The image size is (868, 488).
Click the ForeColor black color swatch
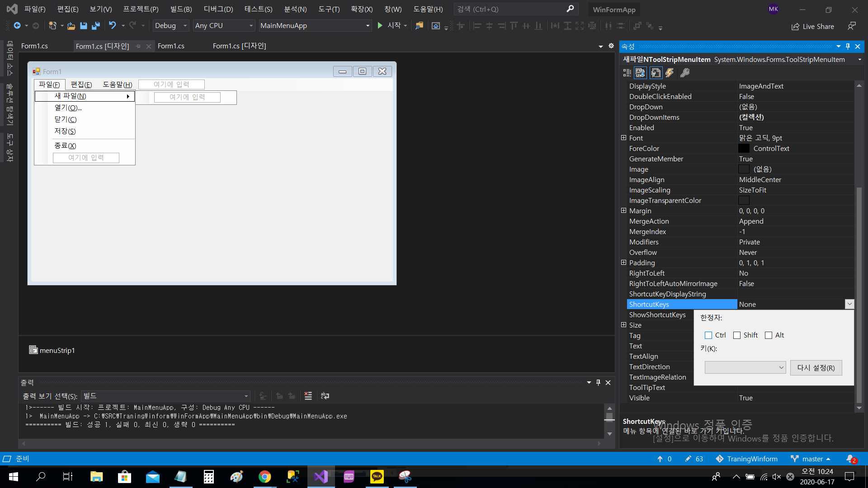[744, 148]
